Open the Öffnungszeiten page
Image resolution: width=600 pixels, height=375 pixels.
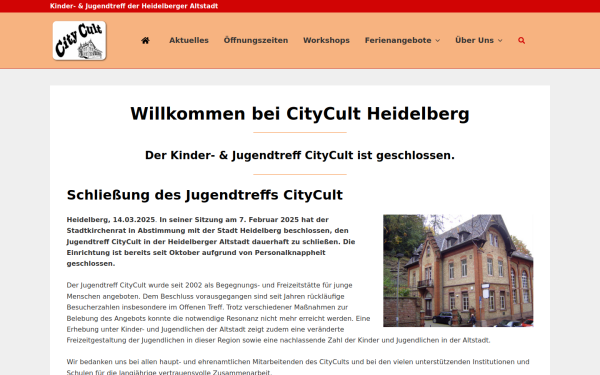(256, 41)
